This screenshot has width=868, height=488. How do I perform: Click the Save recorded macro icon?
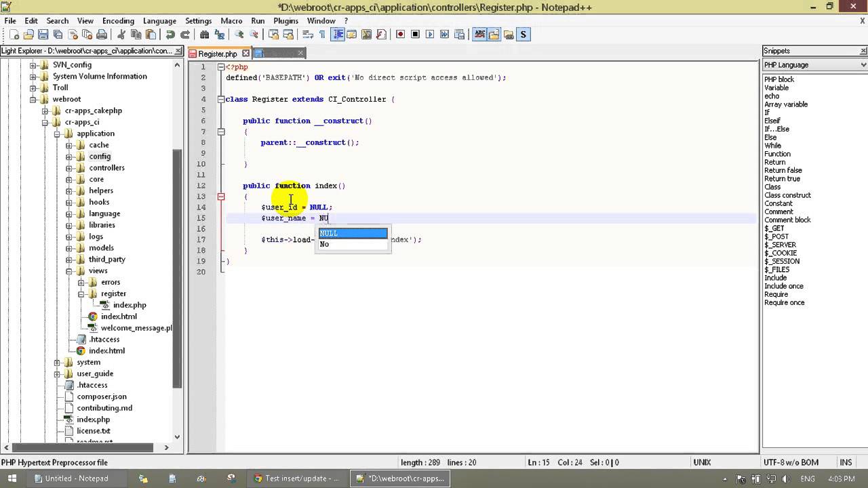point(459,35)
